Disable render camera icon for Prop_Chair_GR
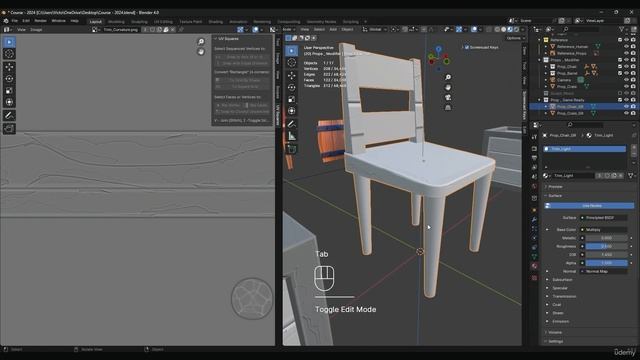 point(633,107)
